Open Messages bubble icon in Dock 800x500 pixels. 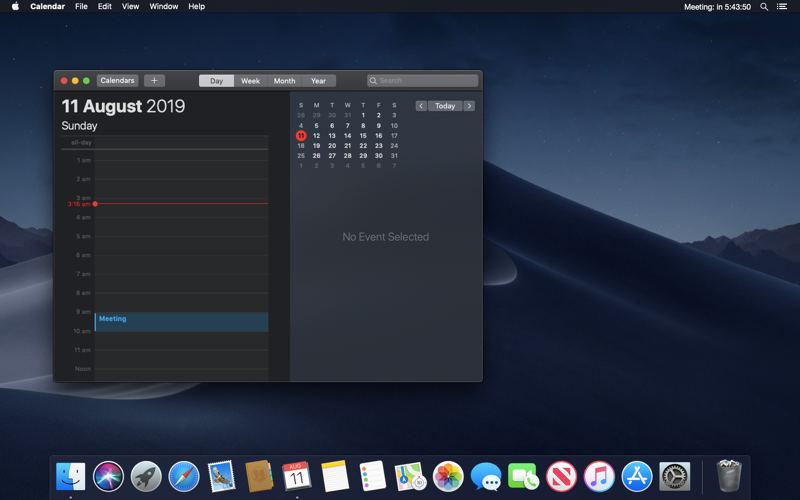tap(486, 476)
